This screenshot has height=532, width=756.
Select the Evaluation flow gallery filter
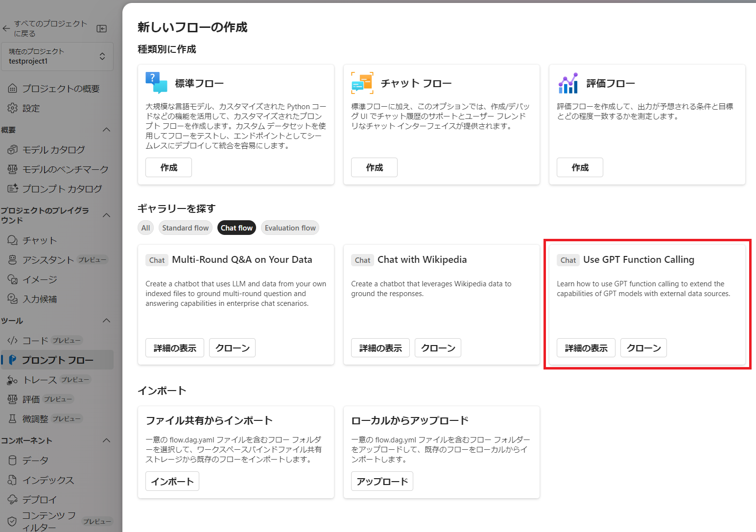[x=290, y=228]
